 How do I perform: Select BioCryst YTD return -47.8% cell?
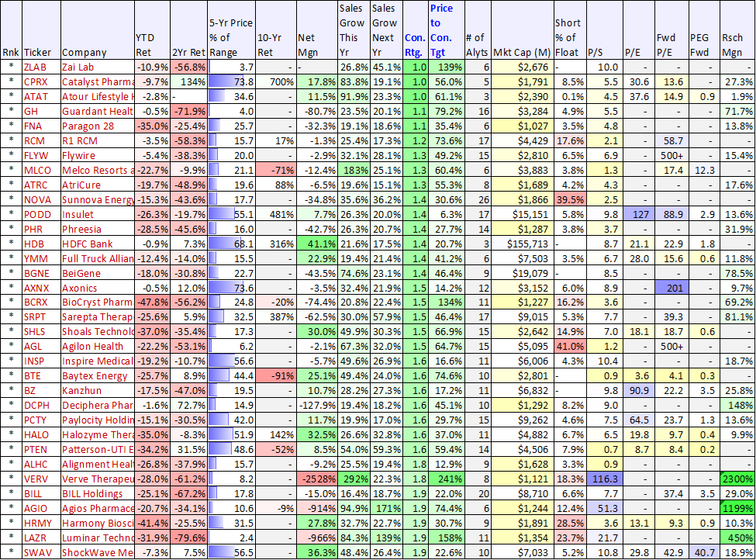(152, 303)
